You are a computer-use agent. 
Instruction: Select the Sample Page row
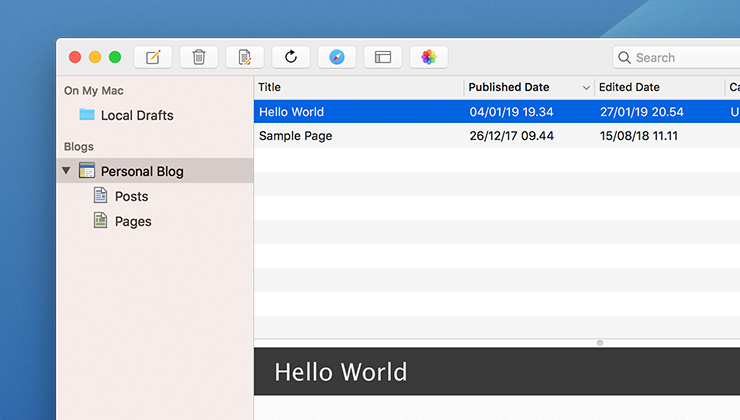497,136
